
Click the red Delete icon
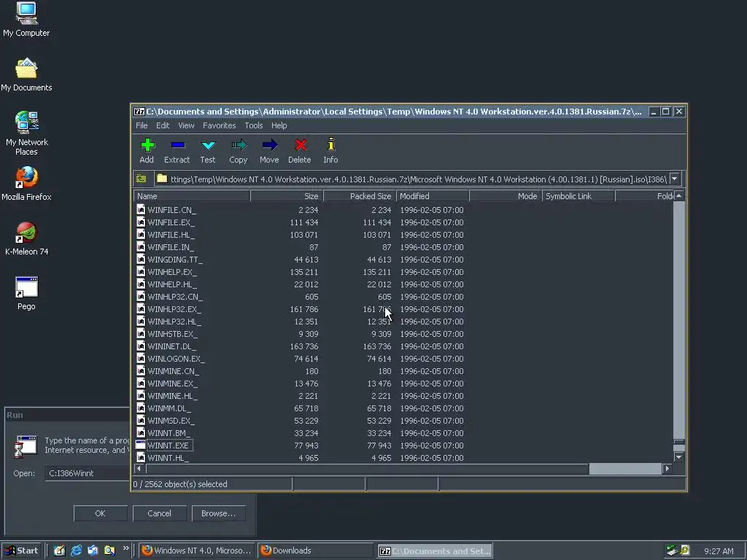pyautogui.click(x=300, y=145)
